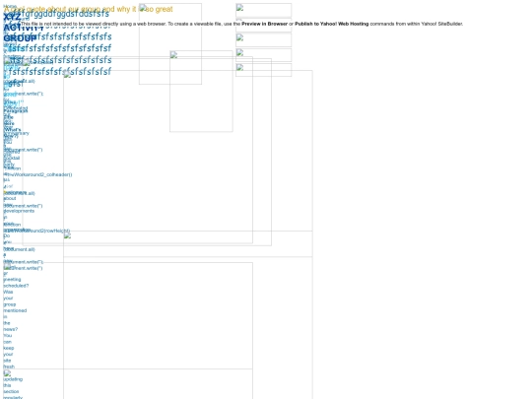The height and width of the screenshot is (399, 532).
Task: Click the 'Yahoo! SiteBuilder' text at the end of the notice
Action: point(441,24)
